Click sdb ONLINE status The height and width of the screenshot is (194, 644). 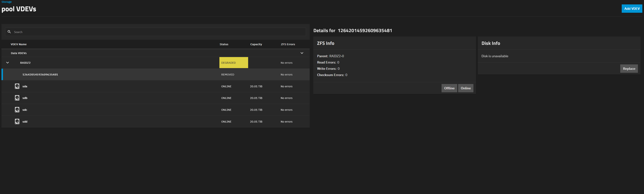(x=226, y=98)
